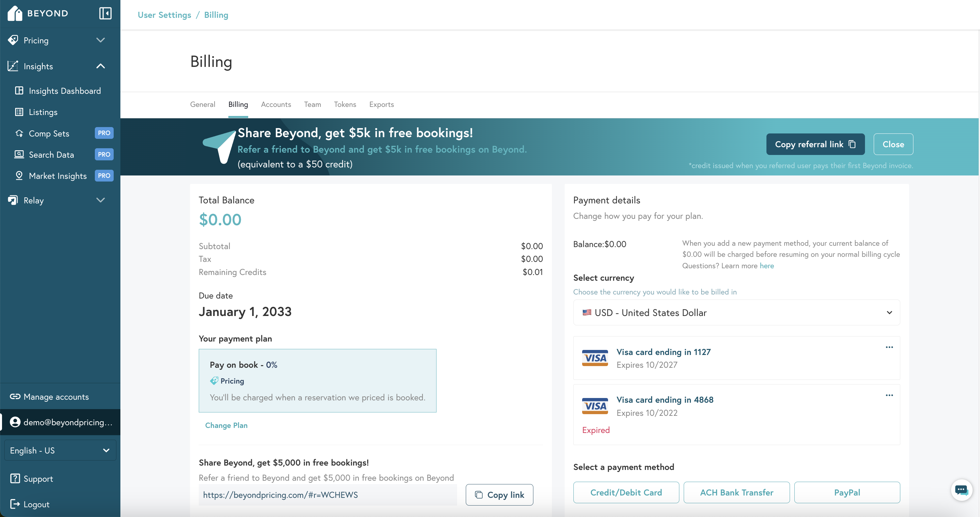Click the referral URL text field
The height and width of the screenshot is (517, 980).
click(x=327, y=495)
